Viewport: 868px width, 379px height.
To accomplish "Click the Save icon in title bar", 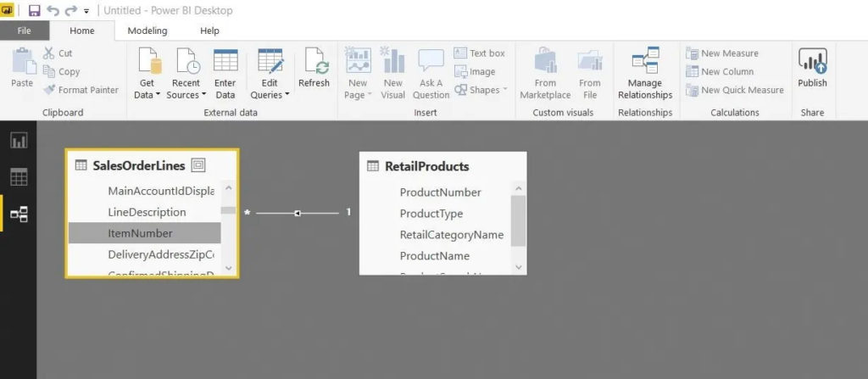I will [34, 10].
